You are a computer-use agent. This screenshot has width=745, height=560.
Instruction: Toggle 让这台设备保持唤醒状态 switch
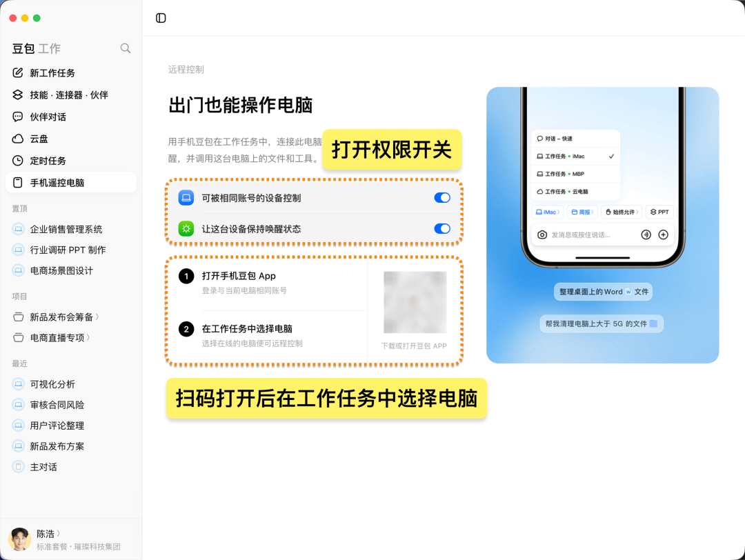click(x=442, y=229)
